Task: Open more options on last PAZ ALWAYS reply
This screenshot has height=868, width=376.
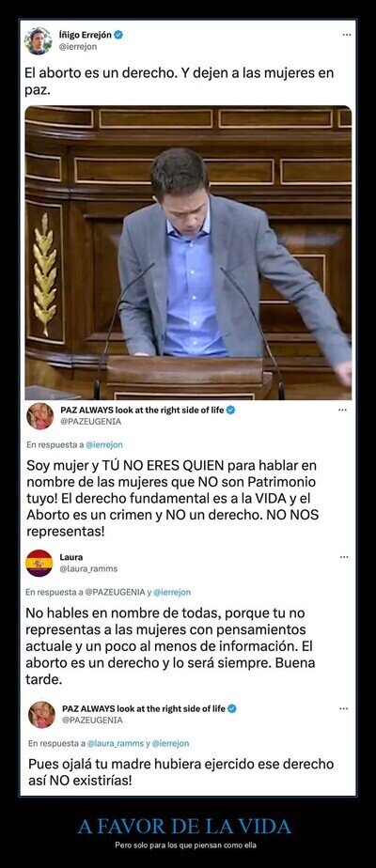Action: (344, 708)
